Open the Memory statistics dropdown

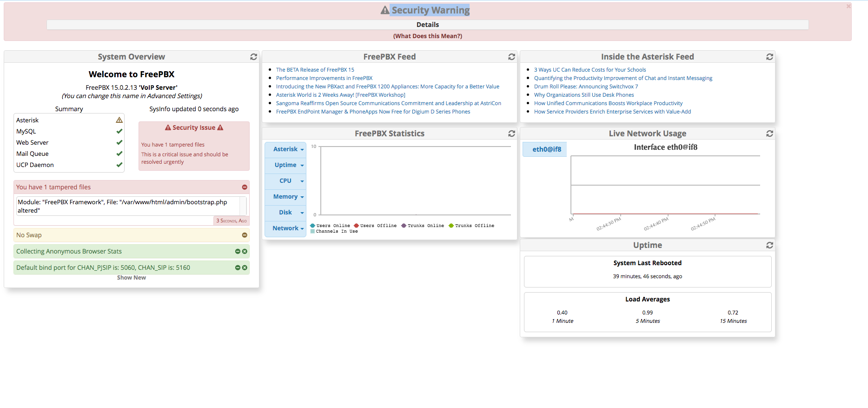[285, 197]
